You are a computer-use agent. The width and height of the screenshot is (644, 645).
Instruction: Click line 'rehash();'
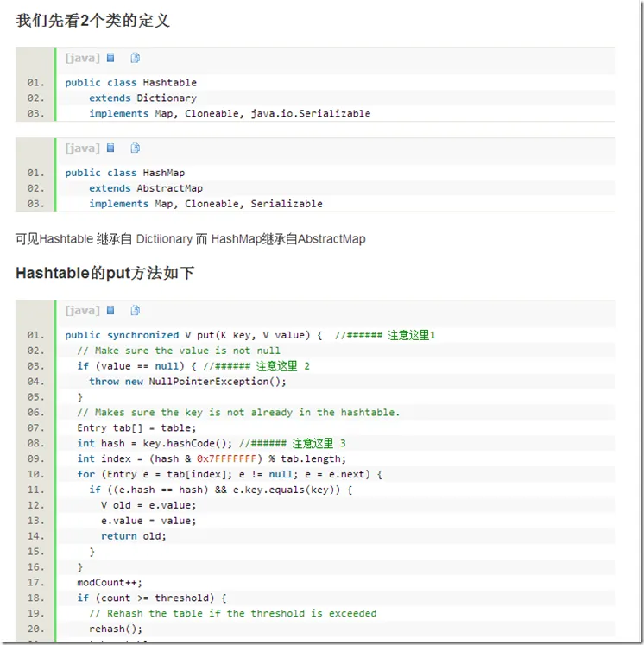pyautogui.click(x=116, y=629)
